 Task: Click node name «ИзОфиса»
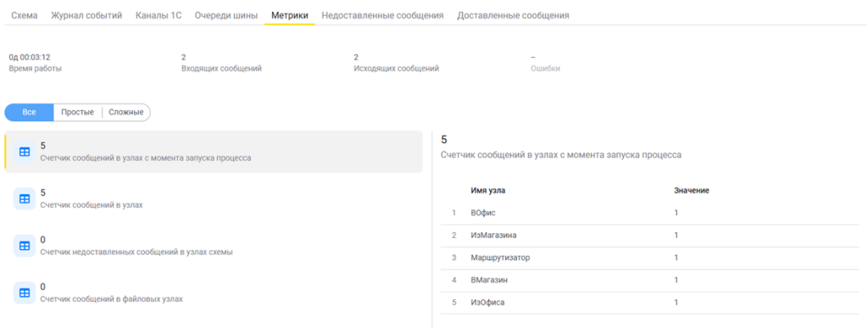click(487, 303)
